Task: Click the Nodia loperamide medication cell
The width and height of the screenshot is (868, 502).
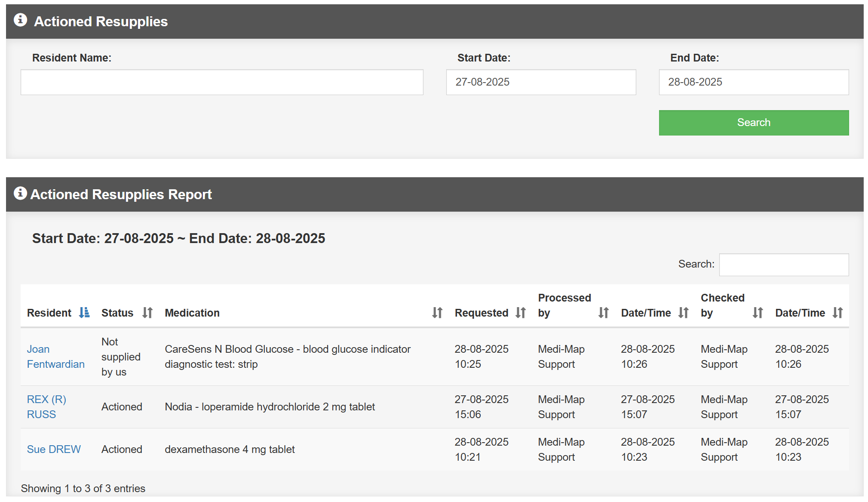Action: (x=270, y=407)
